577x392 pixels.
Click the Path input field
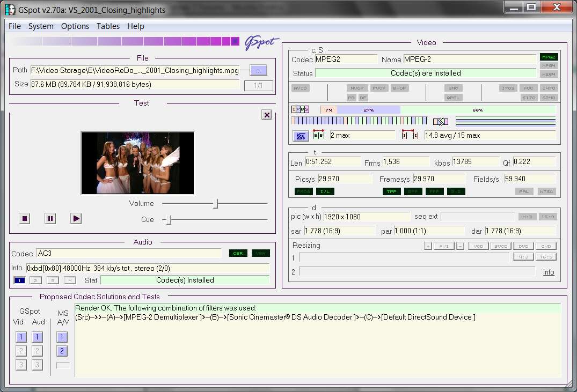(x=135, y=70)
